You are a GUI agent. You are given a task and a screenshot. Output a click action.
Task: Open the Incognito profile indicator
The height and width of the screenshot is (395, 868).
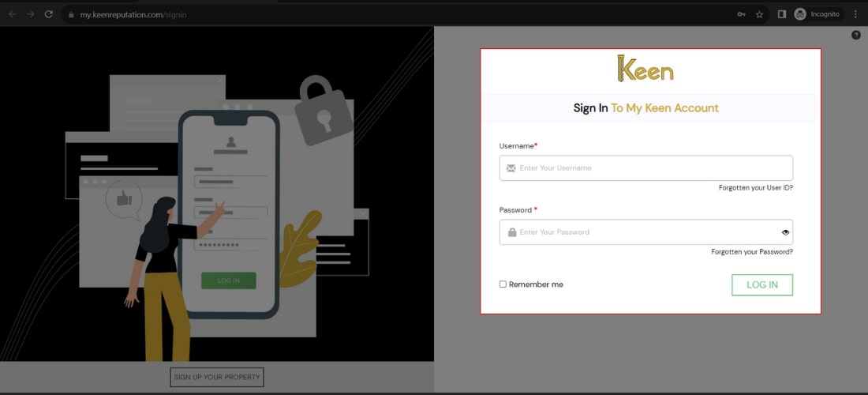coord(818,14)
